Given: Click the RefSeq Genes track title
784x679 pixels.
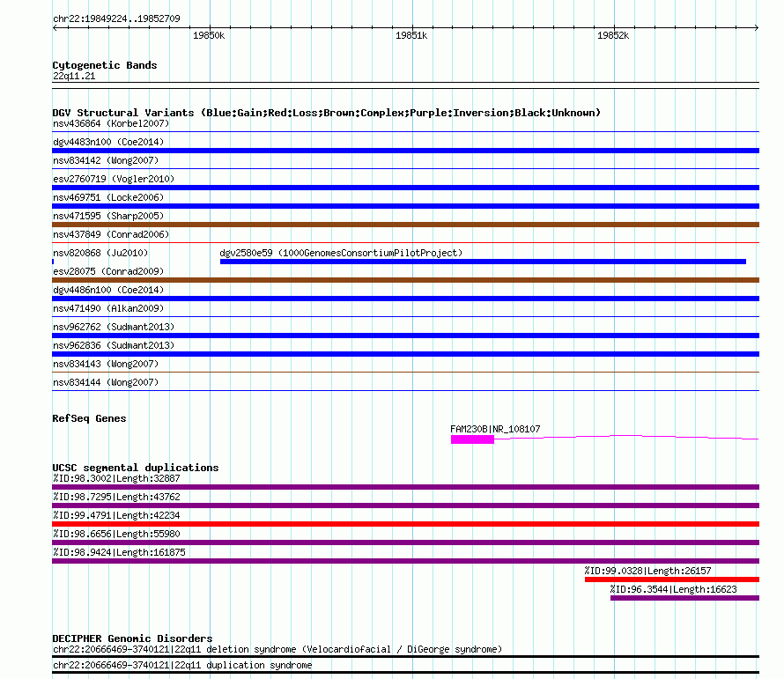Looking at the screenshot, I should click(x=89, y=418).
